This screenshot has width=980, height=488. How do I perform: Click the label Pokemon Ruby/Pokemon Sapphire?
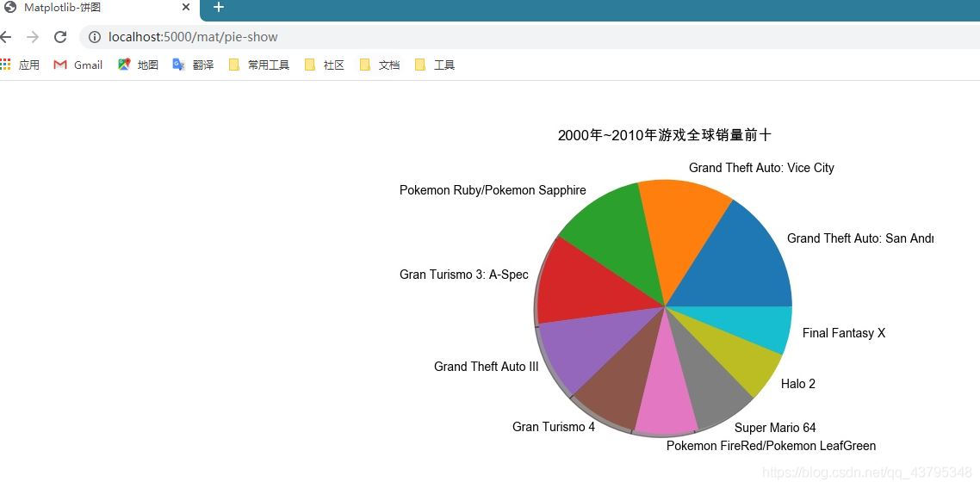pyautogui.click(x=493, y=190)
